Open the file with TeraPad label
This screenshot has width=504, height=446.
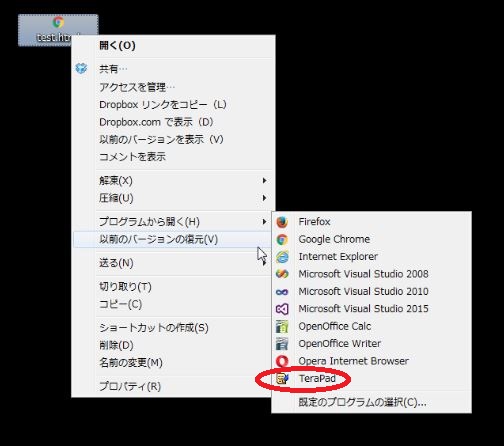[317, 378]
